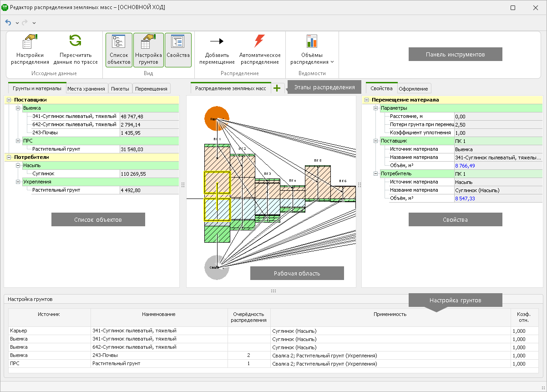547x392 pixels.
Task: Click Пересчитать данные по трассе icon
Action: coord(75,42)
